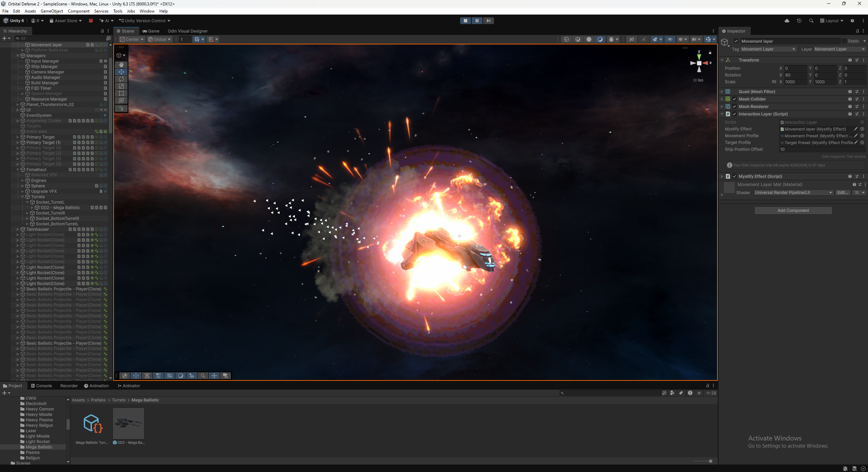The height and width of the screenshot is (472, 868).
Task: Click the Step frame button
Action: pos(488,21)
